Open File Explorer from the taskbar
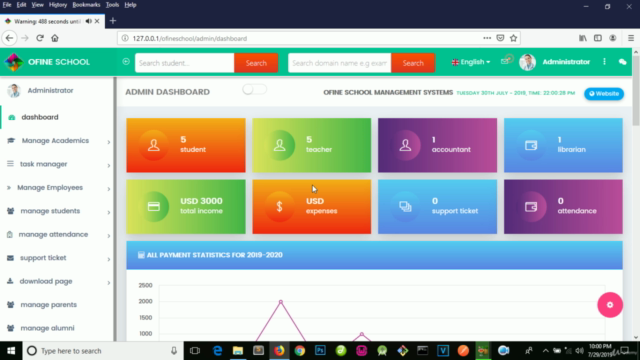This screenshot has height=360, width=640. point(238,351)
